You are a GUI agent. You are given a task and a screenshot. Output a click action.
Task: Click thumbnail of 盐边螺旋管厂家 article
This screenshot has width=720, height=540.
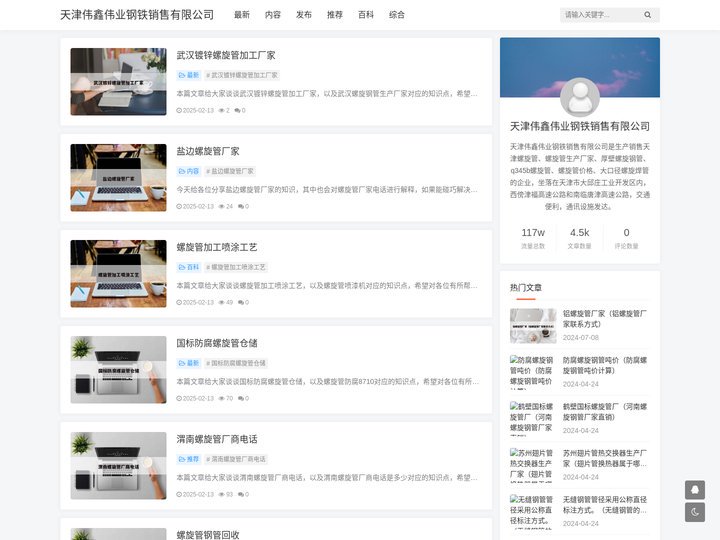[x=118, y=178]
